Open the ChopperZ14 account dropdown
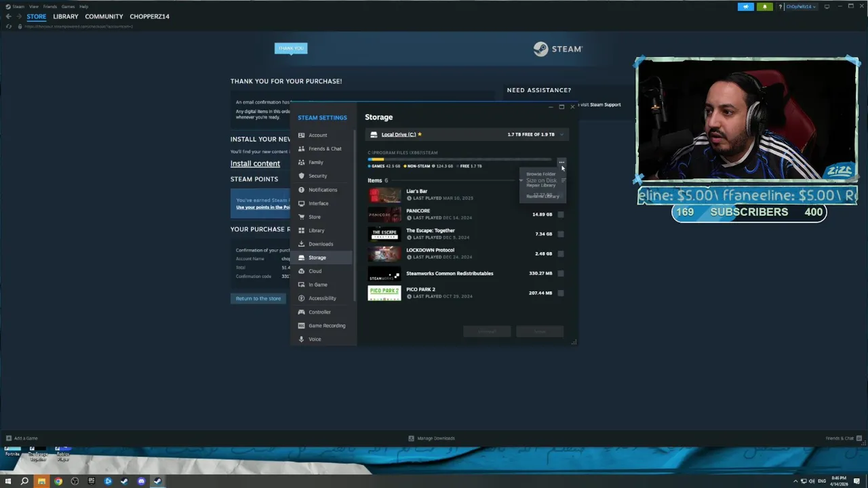The image size is (868, 488). [800, 7]
